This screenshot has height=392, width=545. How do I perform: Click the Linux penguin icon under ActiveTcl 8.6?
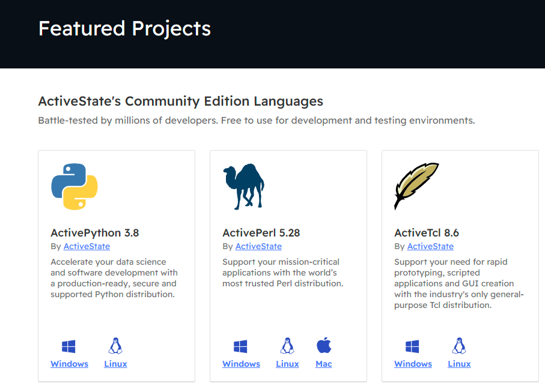tap(459, 346)
